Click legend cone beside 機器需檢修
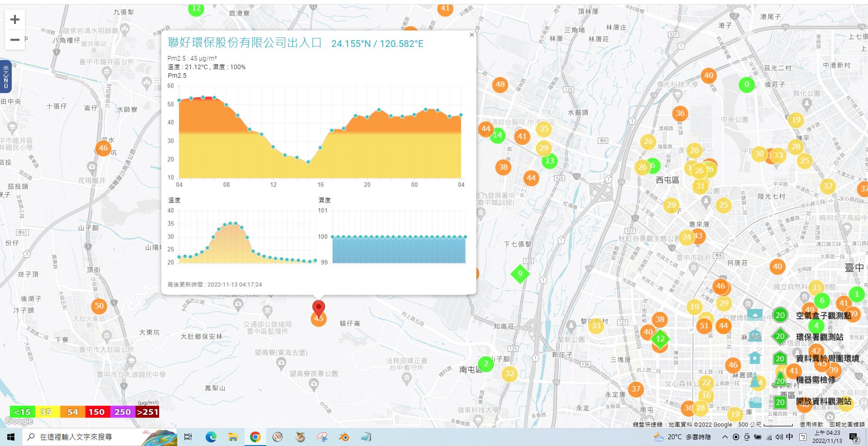 [x=780, y=379]
